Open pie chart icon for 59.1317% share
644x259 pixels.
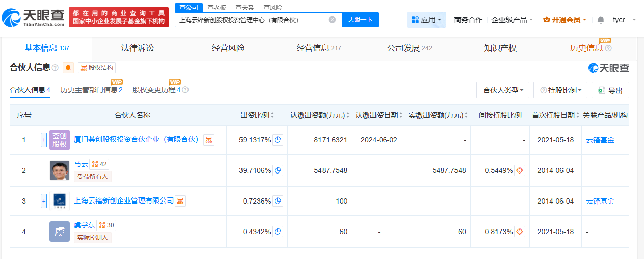(278, 140)
